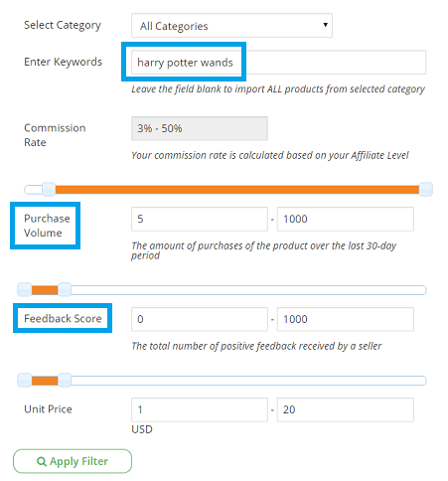Image resolution: width=448 pixels, height=481 pixels.
Task: Click the magnifier icon in Apply Filter
Action: (x=42, y=461)
